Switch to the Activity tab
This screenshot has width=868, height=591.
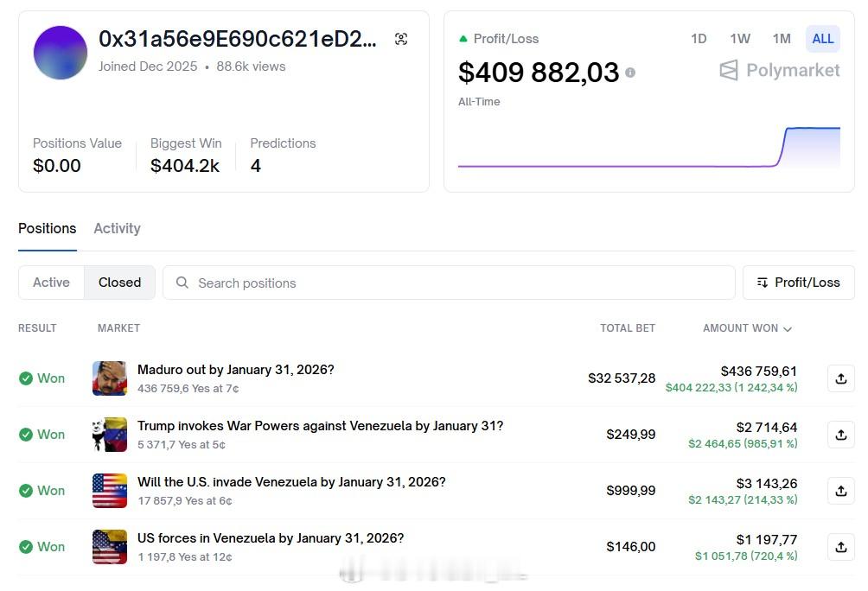pos(117,228)
